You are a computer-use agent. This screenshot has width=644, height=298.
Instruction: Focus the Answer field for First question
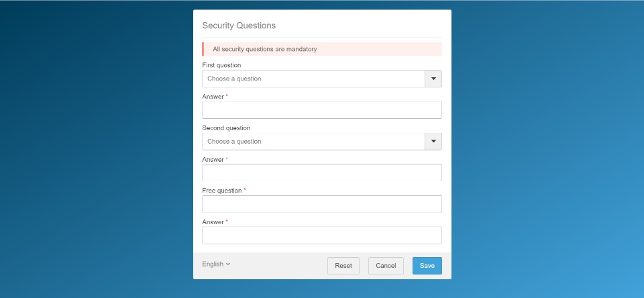pos(322,110)
